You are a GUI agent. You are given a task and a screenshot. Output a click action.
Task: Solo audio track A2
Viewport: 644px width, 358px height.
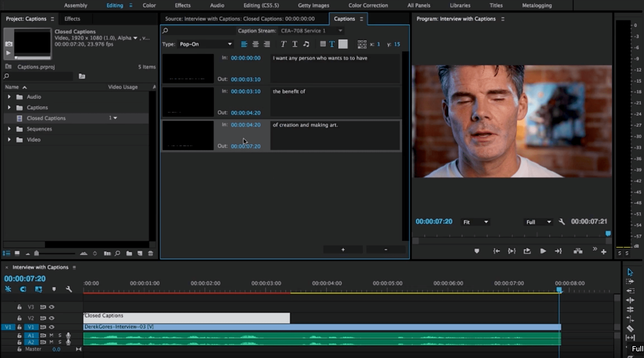pos(60,342)
